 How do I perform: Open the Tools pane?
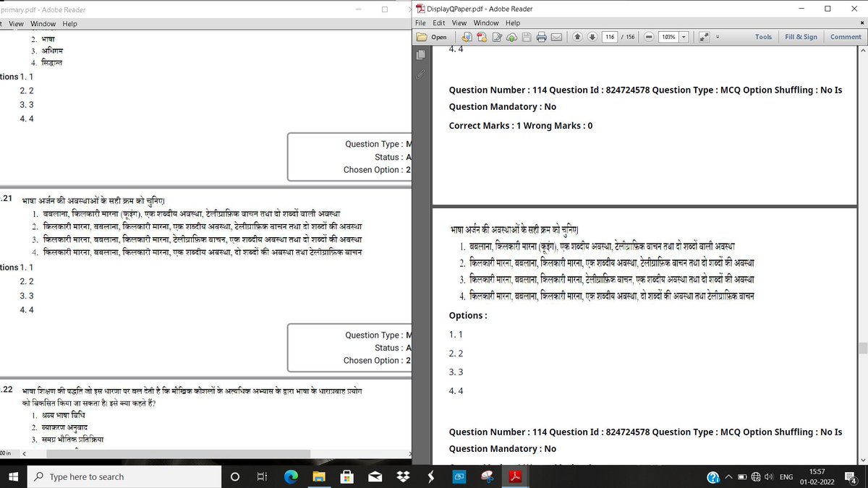point(763,37)
